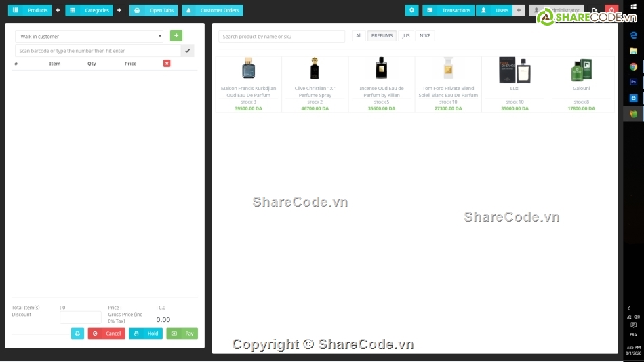Open the settings gear in top bar
The image size is (644, 362).
(x=411, y=11)
